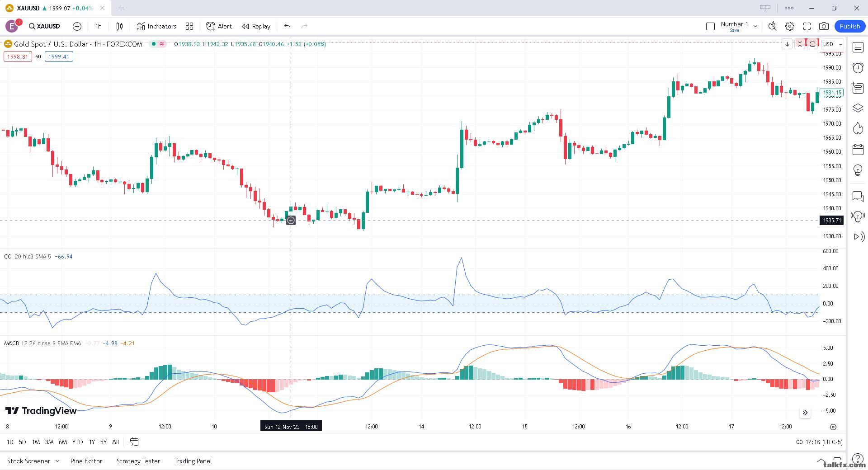Open timezone menu at 00:17:18 (UTC-5)
Screen dimensions: 868x470
[x=819, y=442]
